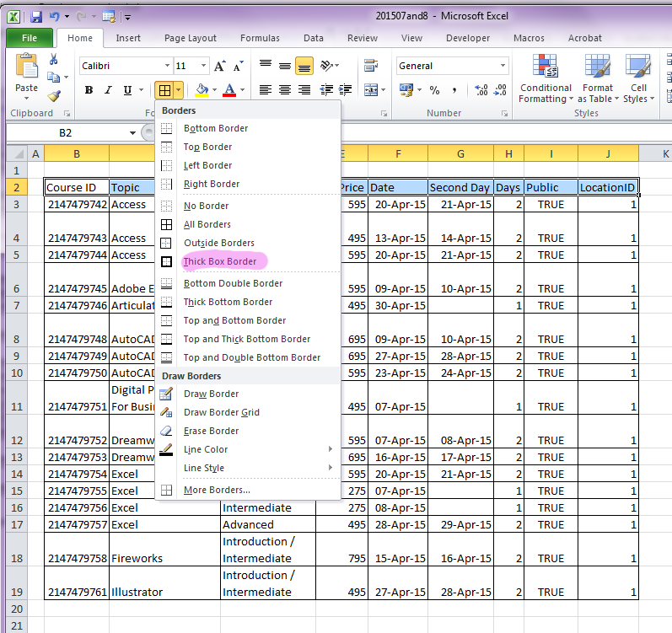This screenshot has width=672, height=633.
Task: Click the Wrap Text icon
Action: pyautogui.click(x=371, y=66)
